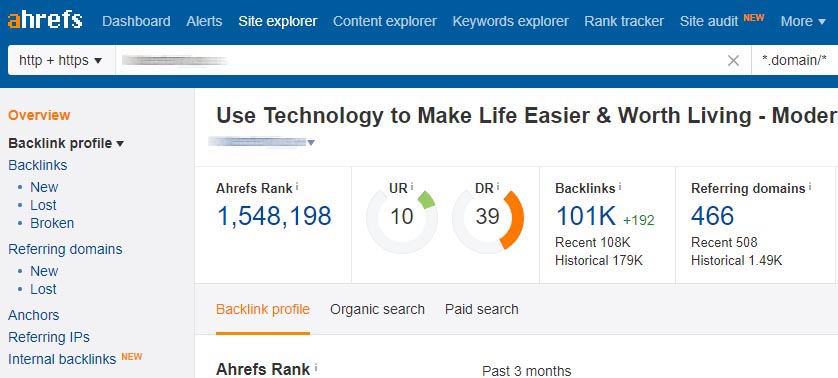This screenshot has height=378, width=838.
Task: Open the blurred domain dropdown arrow under title
Action: [311, 142]
